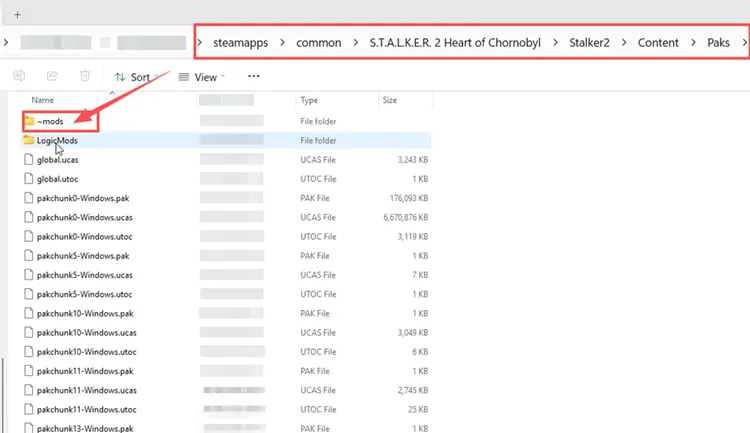Go to S.T.A.L.K.E.R. 2 Heart of Chornobyl breadcrumb
This screenshot has height=433, width=750.
(x=455, y=43)
